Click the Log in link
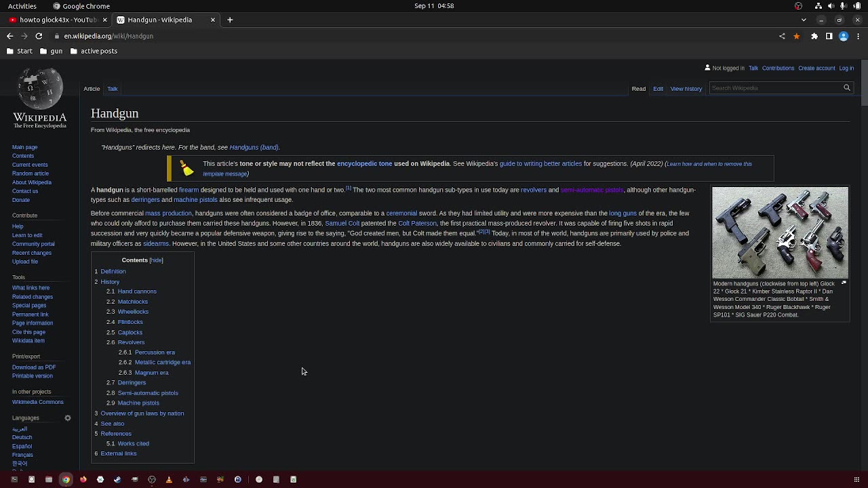The height and width of the screenshot is (488, 868). pos(846,68)
